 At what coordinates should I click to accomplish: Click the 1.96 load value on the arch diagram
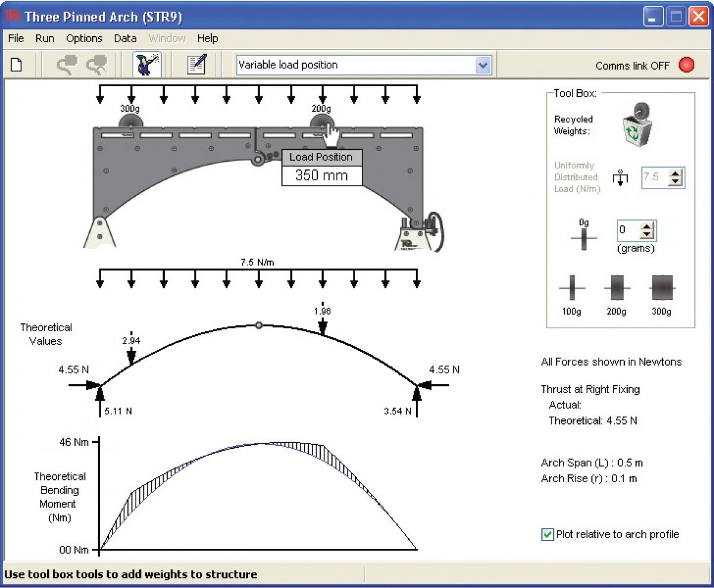point(322,310)
